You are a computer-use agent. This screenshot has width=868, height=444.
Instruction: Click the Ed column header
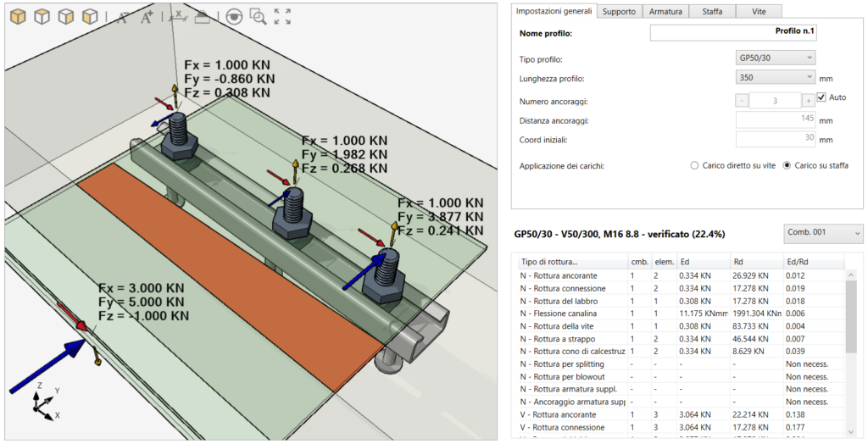click(x=704, y=262)
